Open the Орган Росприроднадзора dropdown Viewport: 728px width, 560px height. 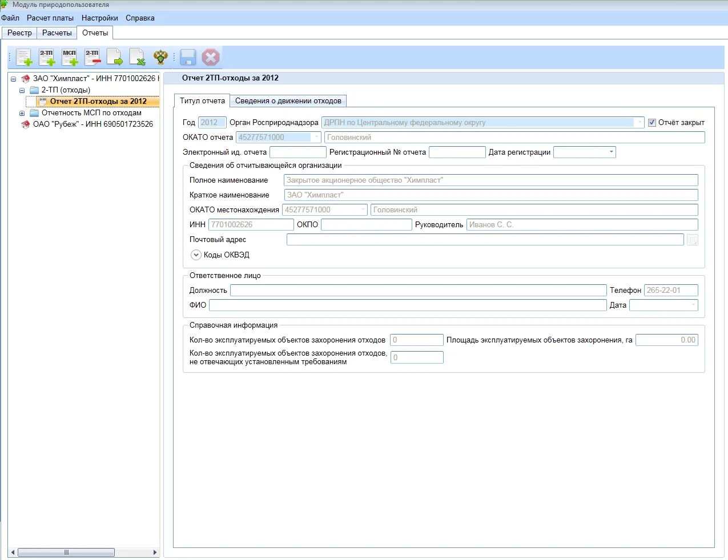pos(639,123)
